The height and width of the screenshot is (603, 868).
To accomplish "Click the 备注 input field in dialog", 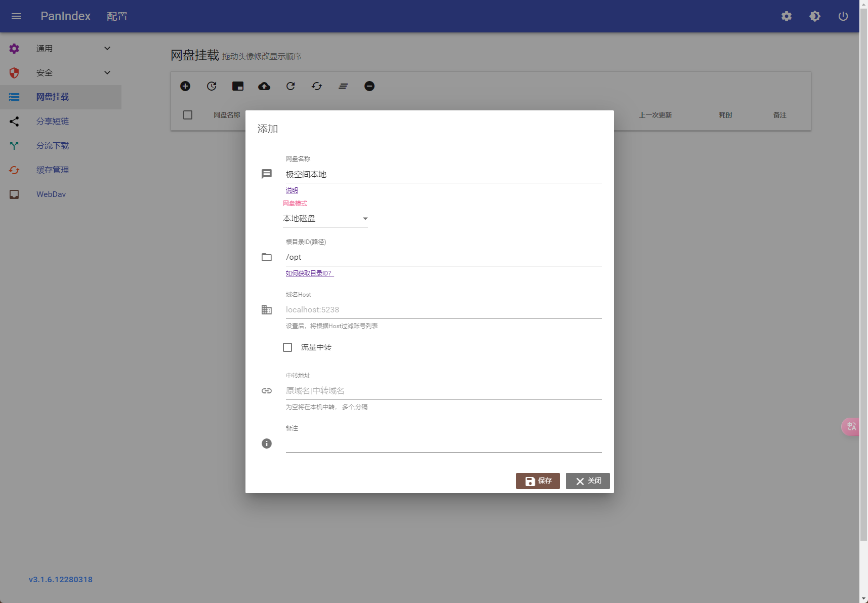I will [x=443, y=444].
